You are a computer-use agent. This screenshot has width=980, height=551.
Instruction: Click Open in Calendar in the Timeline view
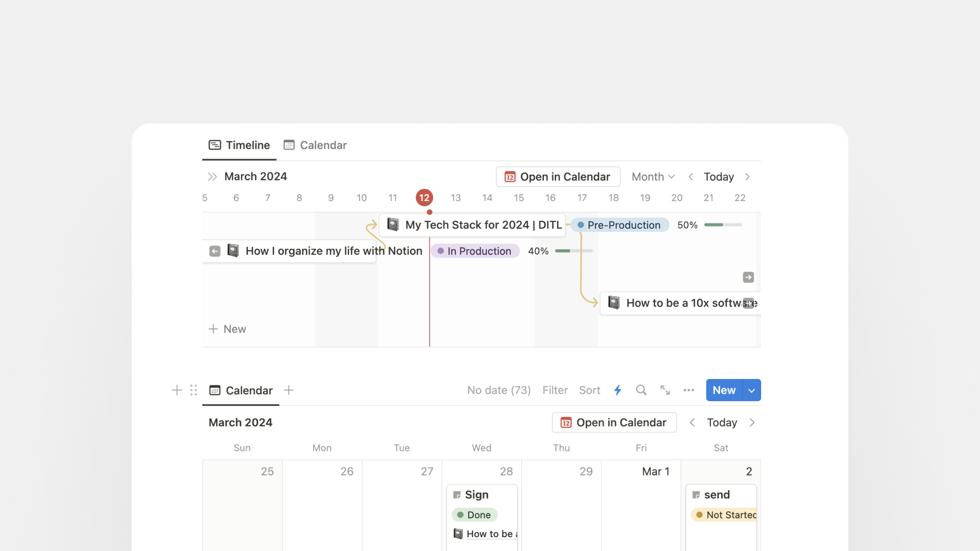tap(558, 177)
